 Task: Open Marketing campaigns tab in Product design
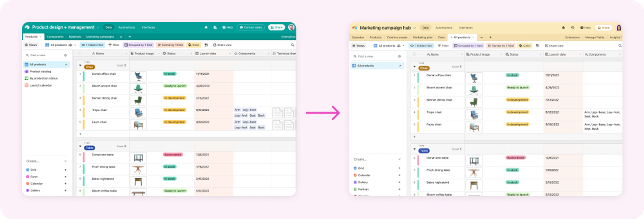pos(100,37)
